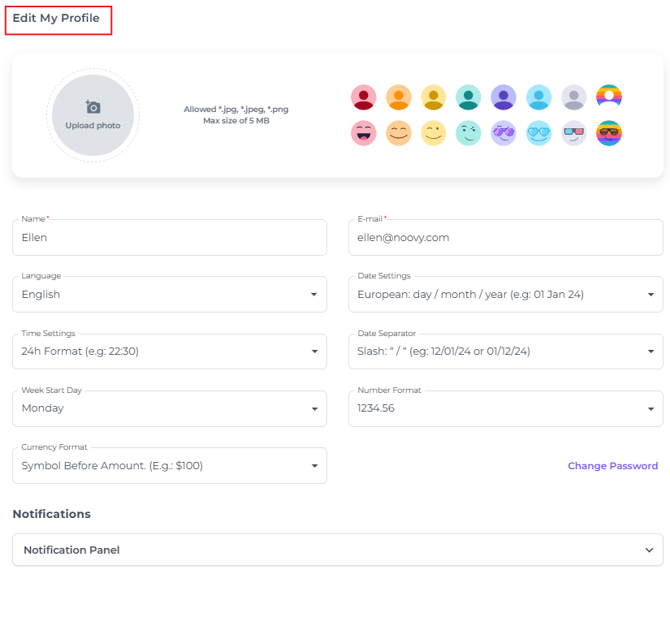Pick the emoji avatar with 3D glasses
Screen dimensions: 670x617
point(574,133)
